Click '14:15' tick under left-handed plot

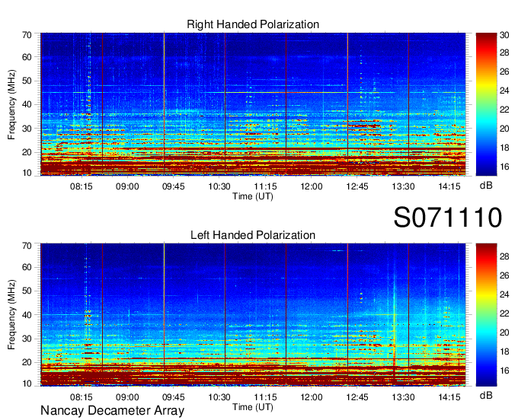449,397
